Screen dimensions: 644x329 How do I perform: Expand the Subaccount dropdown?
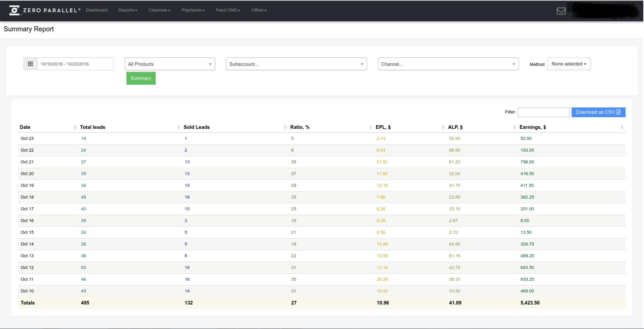[x=296, y=64]
